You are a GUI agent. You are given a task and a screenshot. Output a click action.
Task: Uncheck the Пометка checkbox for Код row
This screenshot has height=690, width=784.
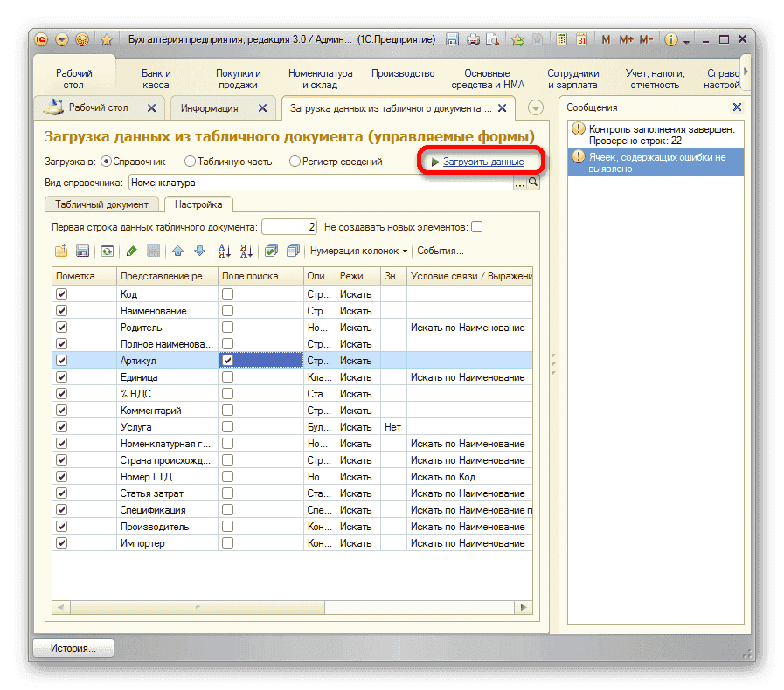(61, 294)
